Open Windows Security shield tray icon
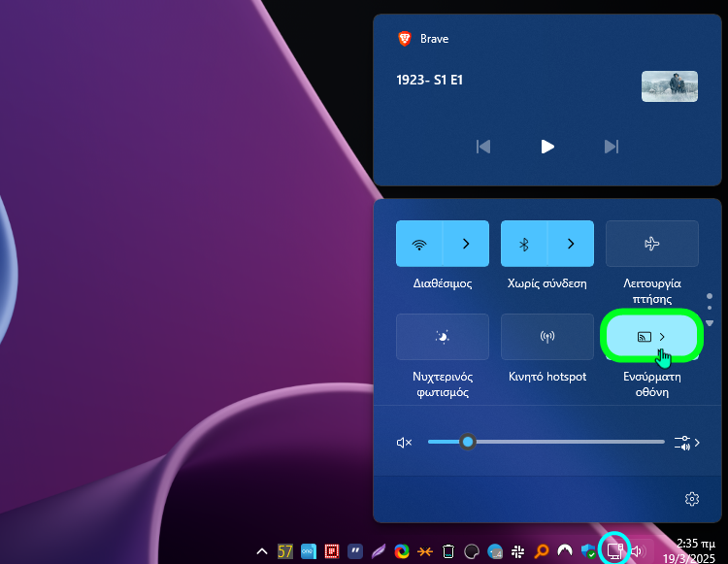The width and height of the screenshot is (728, 564). 588,551
